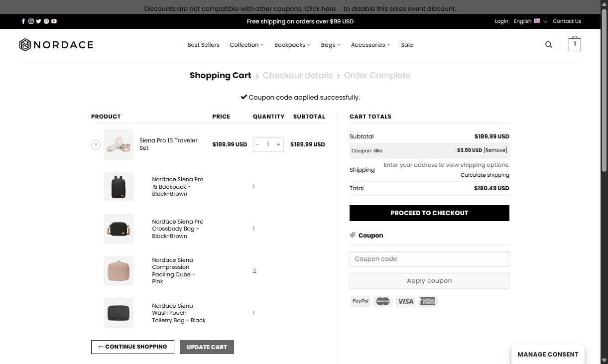Click 'Nordace Siena Compression Packing Cube - Pink' text
Image resolution: width=608 pixels, height=364 pixels.
[x=173, y=271]
